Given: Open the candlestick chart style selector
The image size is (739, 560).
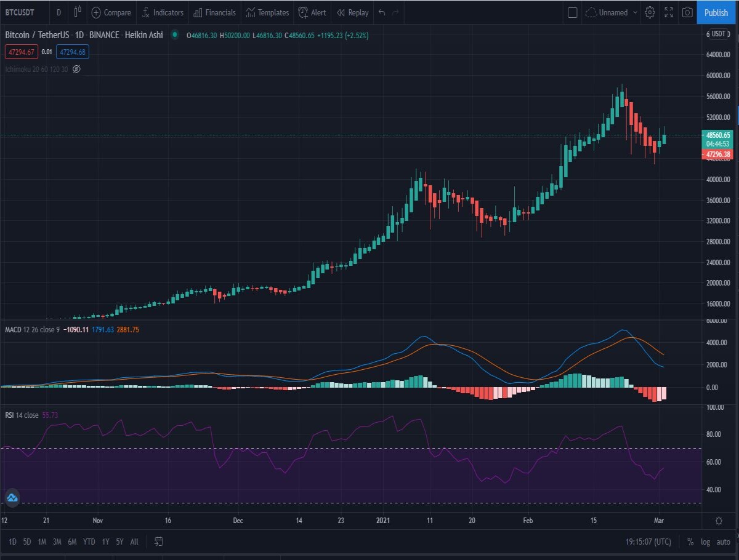Looking at the screenshot, I should click(77, 12).
